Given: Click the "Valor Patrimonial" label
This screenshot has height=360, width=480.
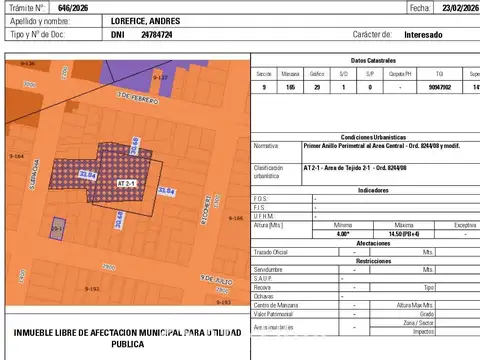Looking at the screenshot, I should tap(273, 314).
